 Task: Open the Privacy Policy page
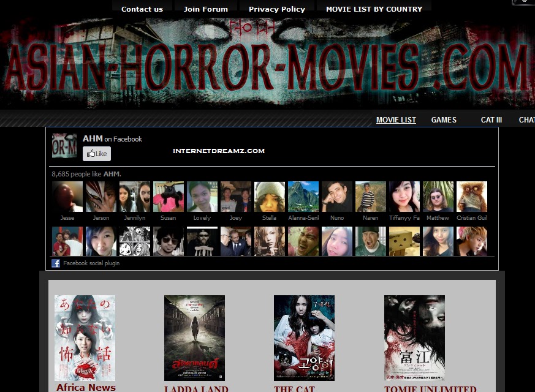coord(277,9)
